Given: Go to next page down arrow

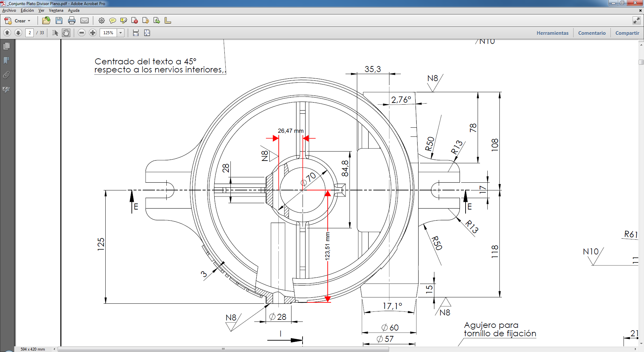Looking at the screenshot, I should point(18,33).
